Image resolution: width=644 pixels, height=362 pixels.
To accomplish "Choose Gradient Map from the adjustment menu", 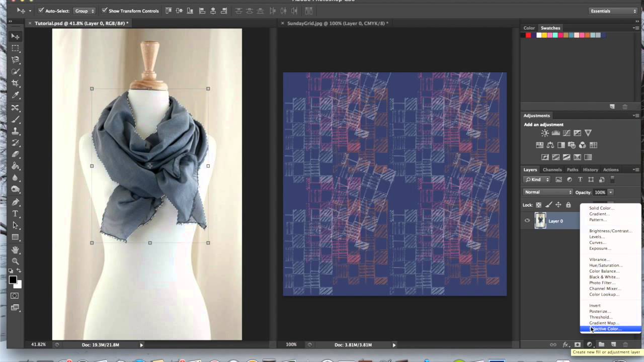I will pos(610,323).
